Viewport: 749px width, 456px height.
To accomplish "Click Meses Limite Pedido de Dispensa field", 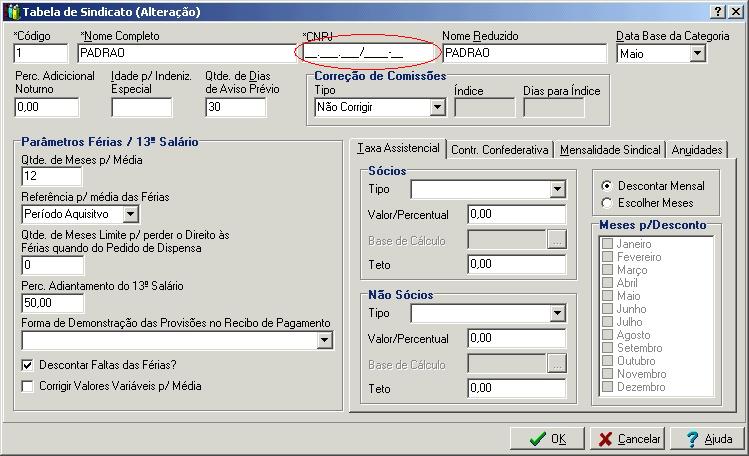I will pyautogui.click(x=53, y=265).
